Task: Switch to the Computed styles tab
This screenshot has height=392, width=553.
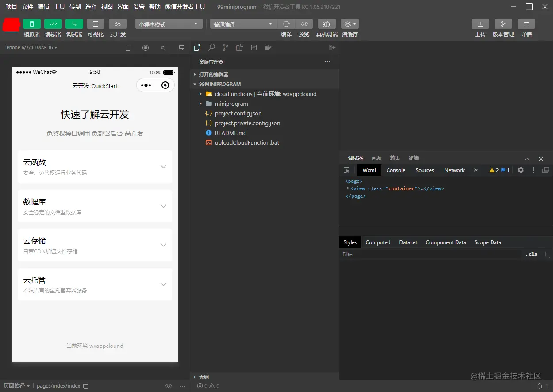Action: pyautogui.click(x=378, y=242)
